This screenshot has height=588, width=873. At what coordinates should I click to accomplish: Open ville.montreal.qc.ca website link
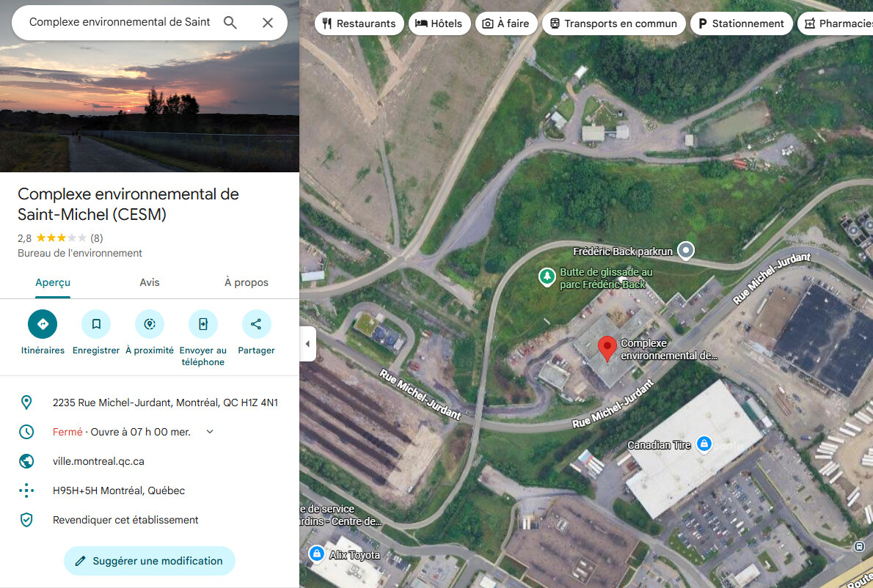tap(98, 461)
